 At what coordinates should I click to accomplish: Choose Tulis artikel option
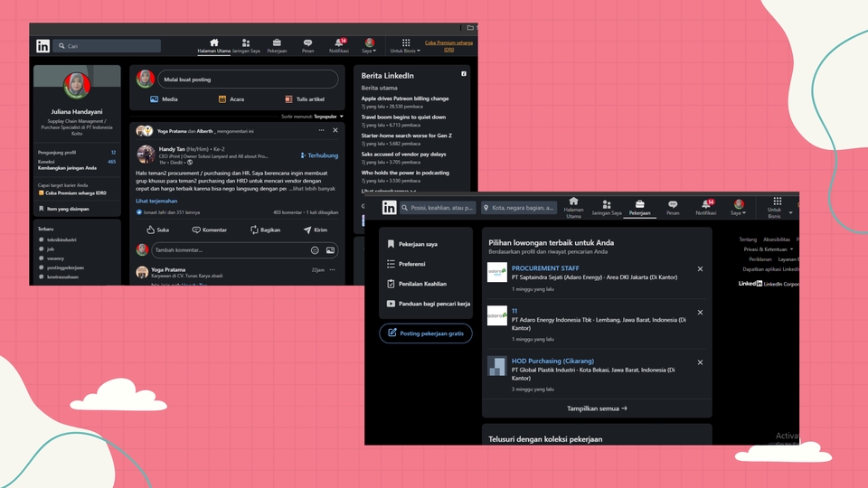click(x=305, y=99)
